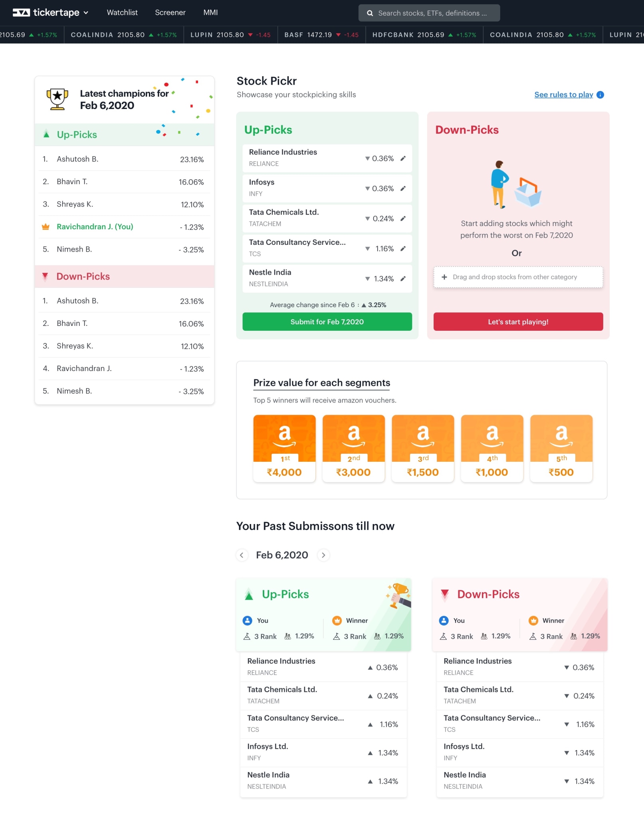
Task: Open the Screener menu item
Action: tap(170, 12)
